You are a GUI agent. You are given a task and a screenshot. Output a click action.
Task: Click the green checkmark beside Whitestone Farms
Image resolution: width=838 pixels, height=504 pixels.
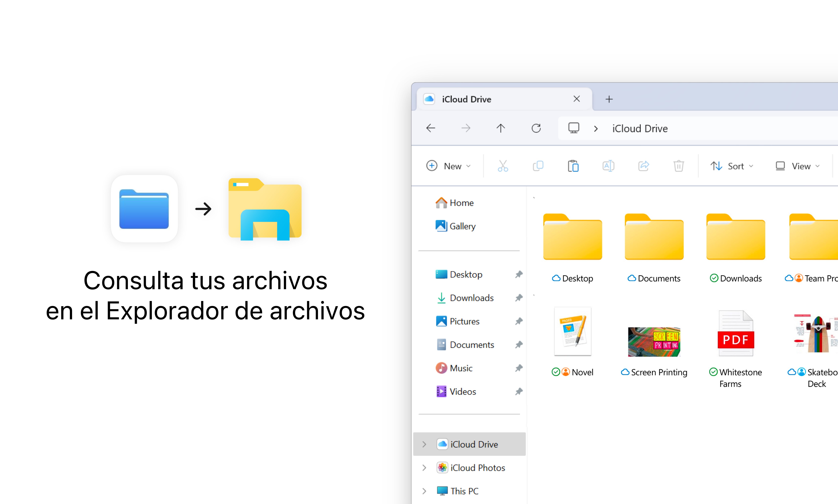pyautogui.click(x=713, y=372)
